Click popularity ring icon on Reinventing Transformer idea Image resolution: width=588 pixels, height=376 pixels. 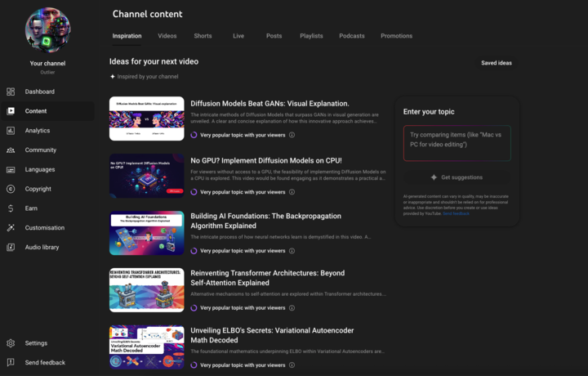click(x=194, y=307)
